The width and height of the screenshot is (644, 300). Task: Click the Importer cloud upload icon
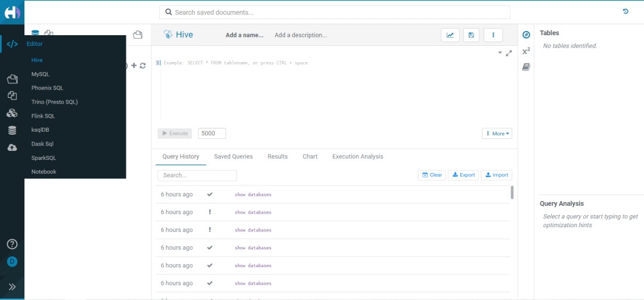point(12,147)
